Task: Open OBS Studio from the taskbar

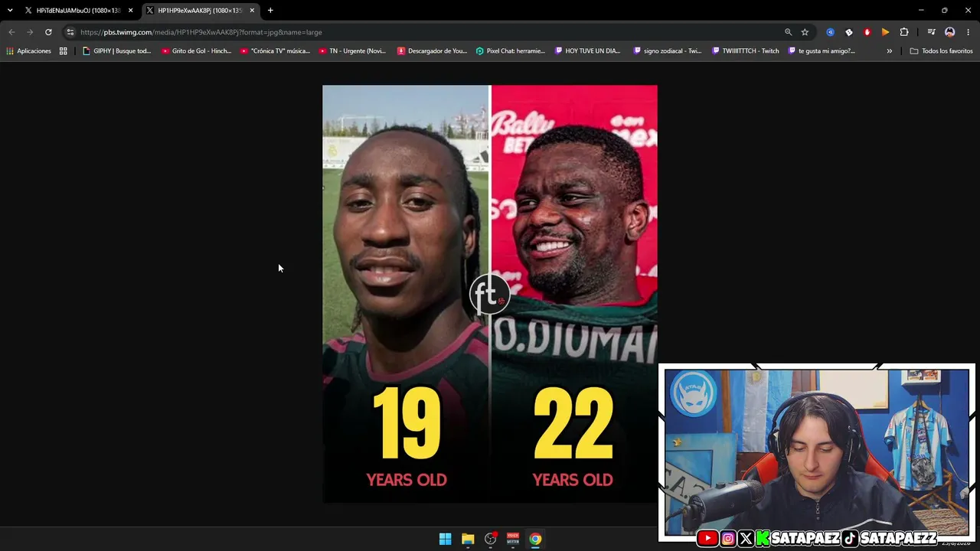Action: point(491,539)
